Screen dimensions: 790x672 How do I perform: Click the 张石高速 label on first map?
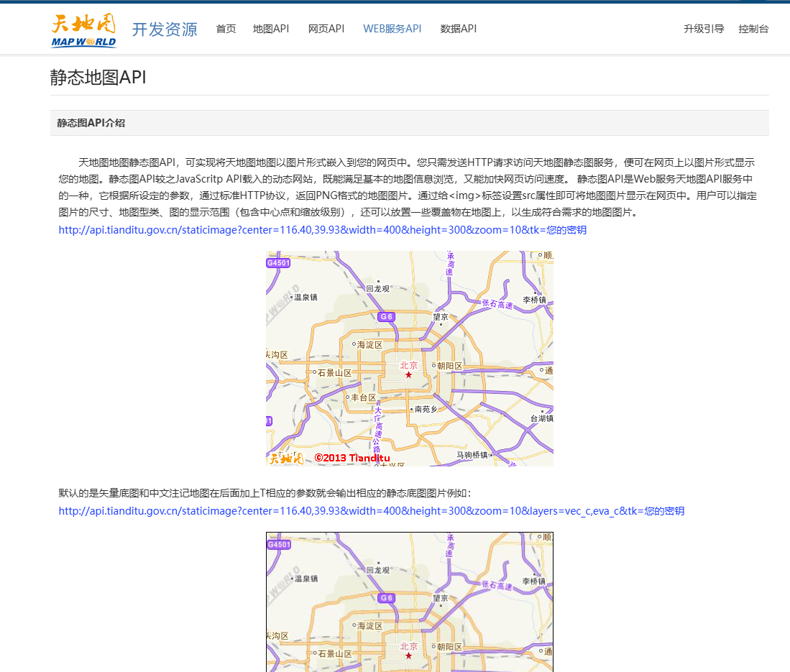click(497, 304)
